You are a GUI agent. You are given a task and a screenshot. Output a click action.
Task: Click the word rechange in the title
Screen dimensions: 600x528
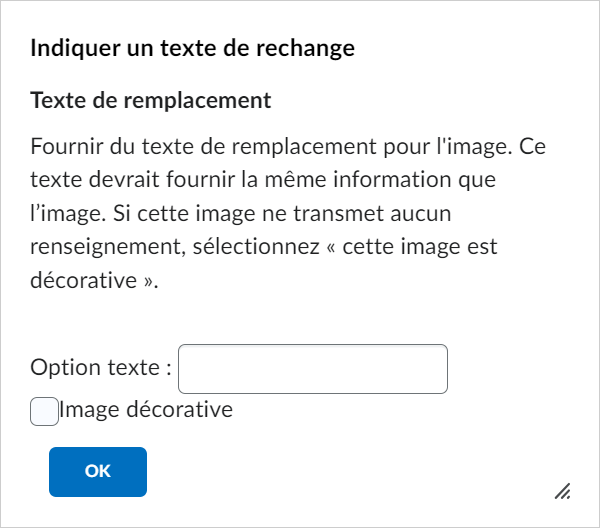[305, 49]
